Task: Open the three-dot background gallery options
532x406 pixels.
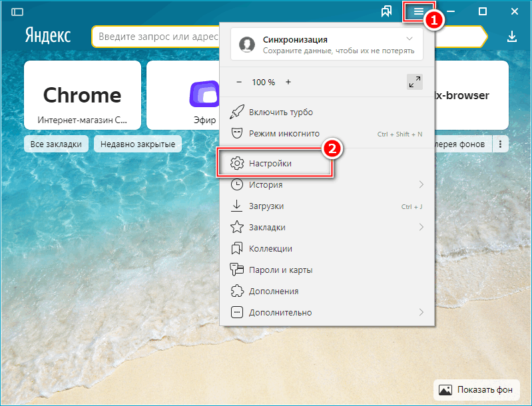Action: (x=501, y=144)
